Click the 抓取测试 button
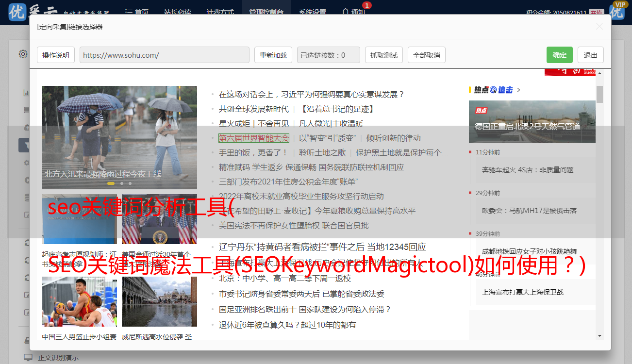 tap(383, 55)
